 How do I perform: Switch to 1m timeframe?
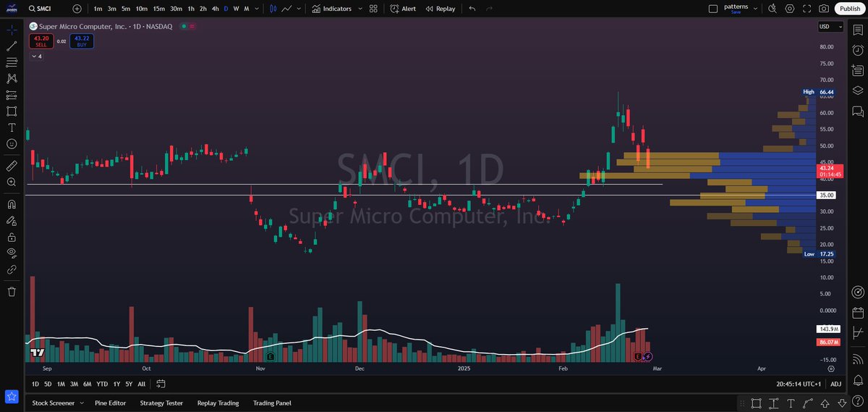coord(98,9)
